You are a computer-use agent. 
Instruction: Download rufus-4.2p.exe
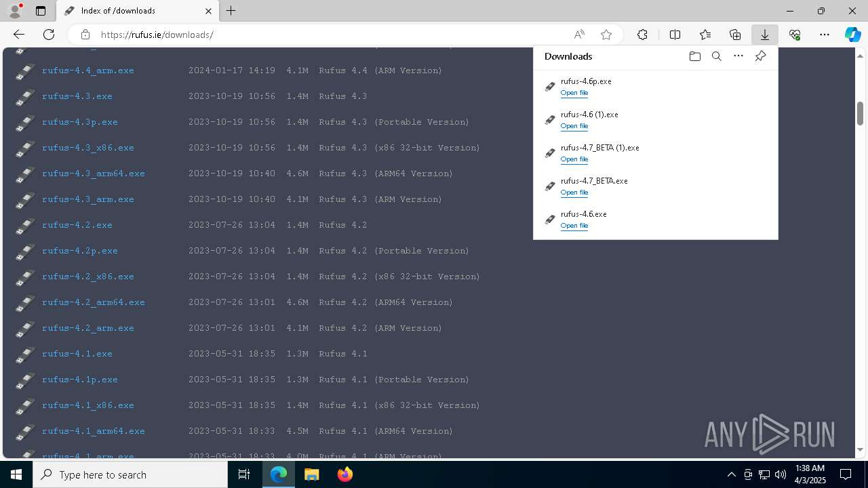tap(80, 251)
